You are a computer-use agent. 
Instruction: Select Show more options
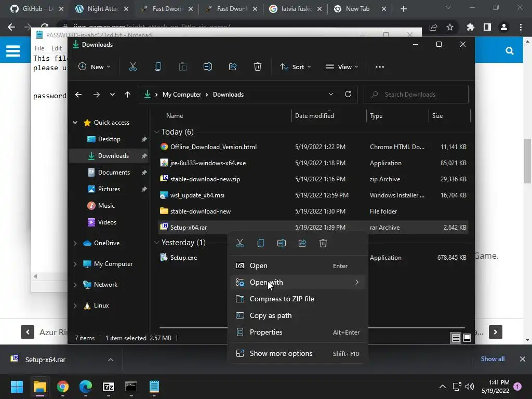point(298,353)
